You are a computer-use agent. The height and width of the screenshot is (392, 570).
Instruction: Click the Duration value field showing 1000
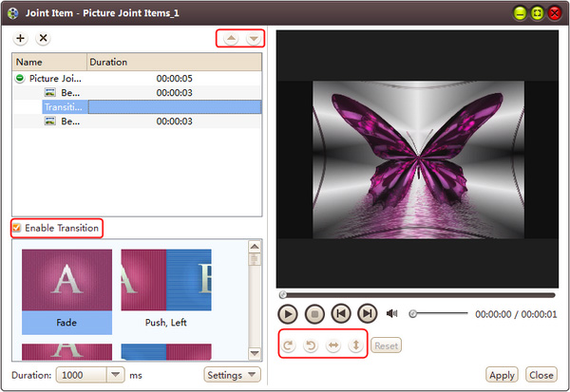click(x=82, y=375)
